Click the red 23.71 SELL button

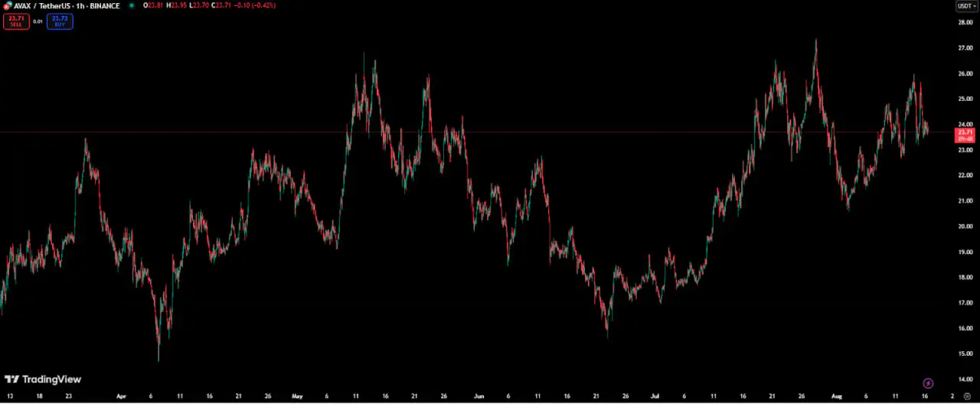[x=15, y=21]
